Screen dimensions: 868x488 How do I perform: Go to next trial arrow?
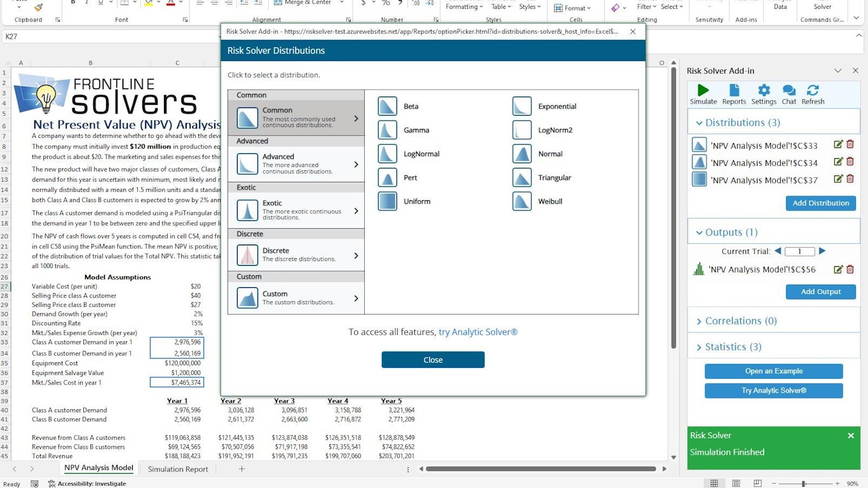(822, 251)
